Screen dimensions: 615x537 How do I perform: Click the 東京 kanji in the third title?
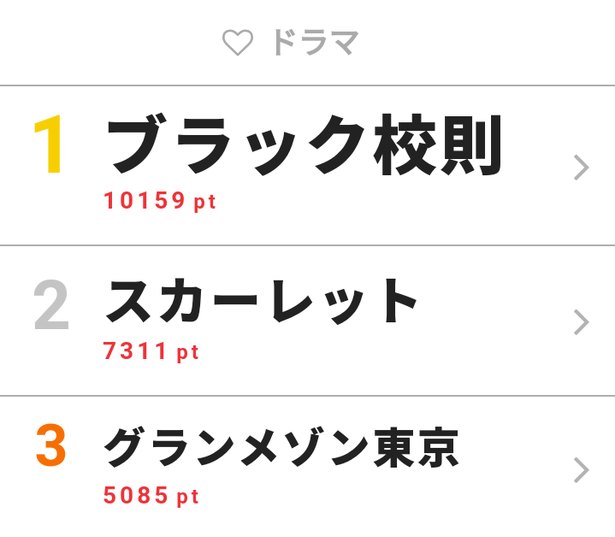pos(416,448)
